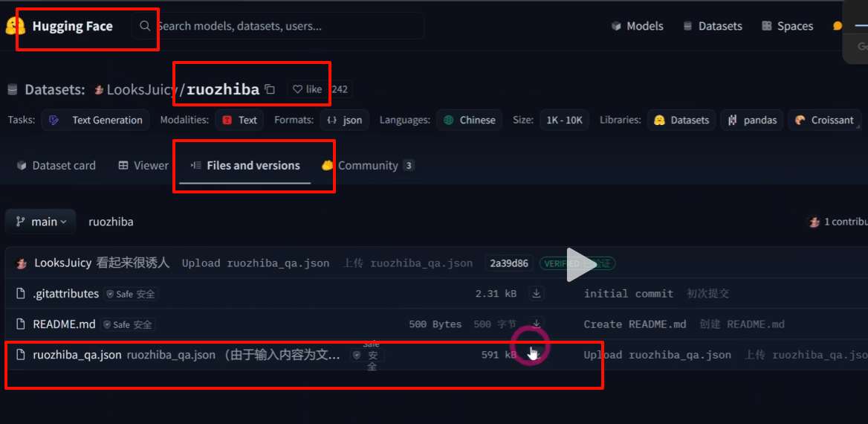Click the file icon beside ruozhiba_qa.json

(21, 355)
